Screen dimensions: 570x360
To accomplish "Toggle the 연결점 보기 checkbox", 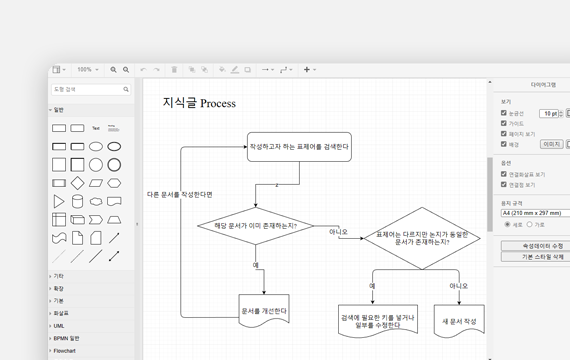I will tap(503, 184).
